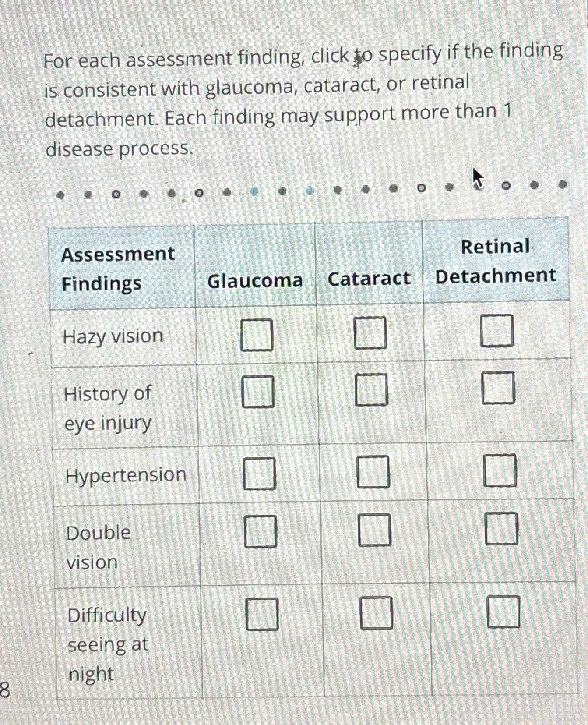
Task: Check Cataract for Hypertension
Action: pyautogui.click(x=374, y=472)
